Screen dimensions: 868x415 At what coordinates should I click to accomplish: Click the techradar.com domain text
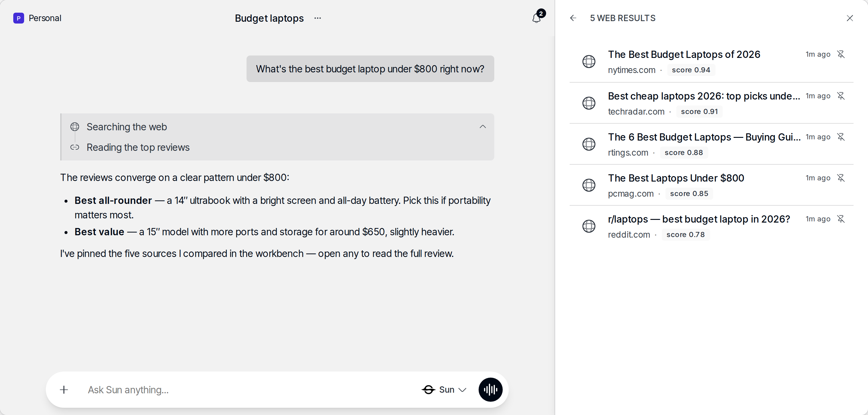point(636,112)
